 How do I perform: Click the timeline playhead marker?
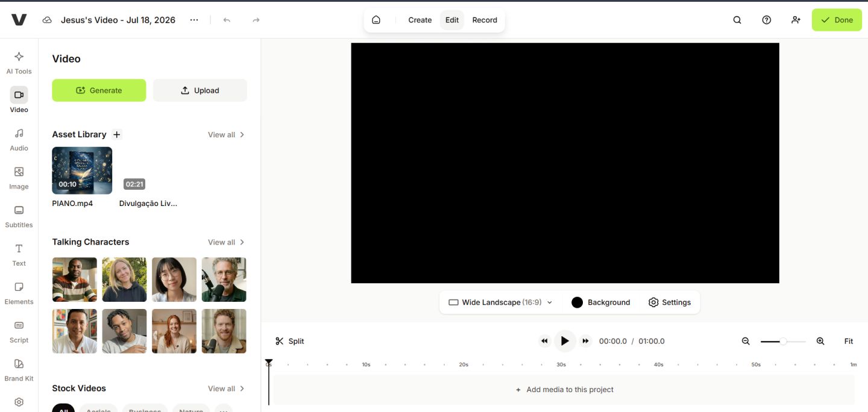[269, 362]
